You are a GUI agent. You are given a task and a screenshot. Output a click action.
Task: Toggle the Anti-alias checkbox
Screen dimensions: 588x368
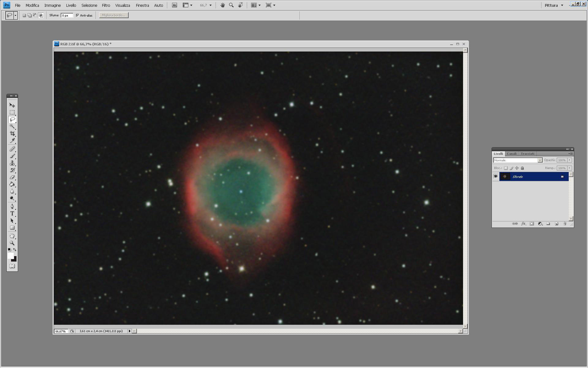[77, 15]
